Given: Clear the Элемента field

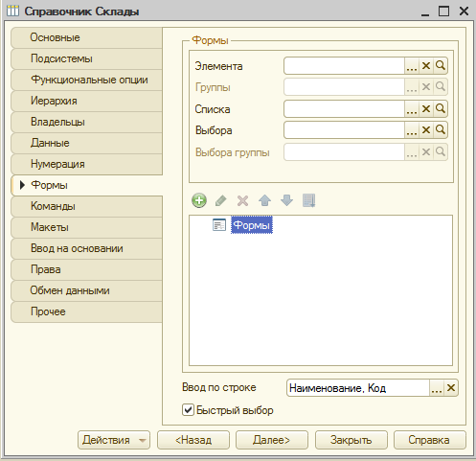Looking at the screenshot, I should tap(426, 66).
